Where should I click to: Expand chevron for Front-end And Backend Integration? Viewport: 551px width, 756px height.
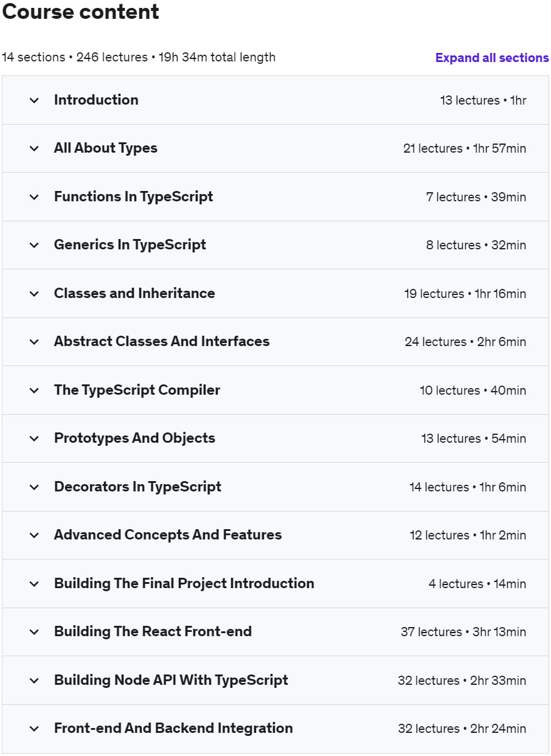(x=34, y=729)
